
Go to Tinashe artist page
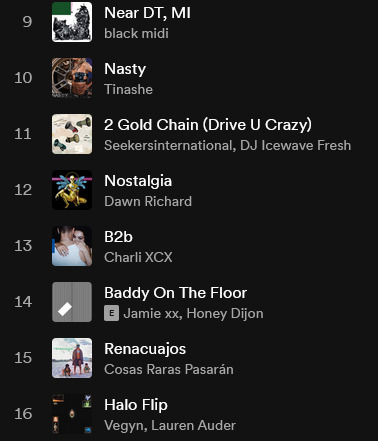click(x=128, y=89)
